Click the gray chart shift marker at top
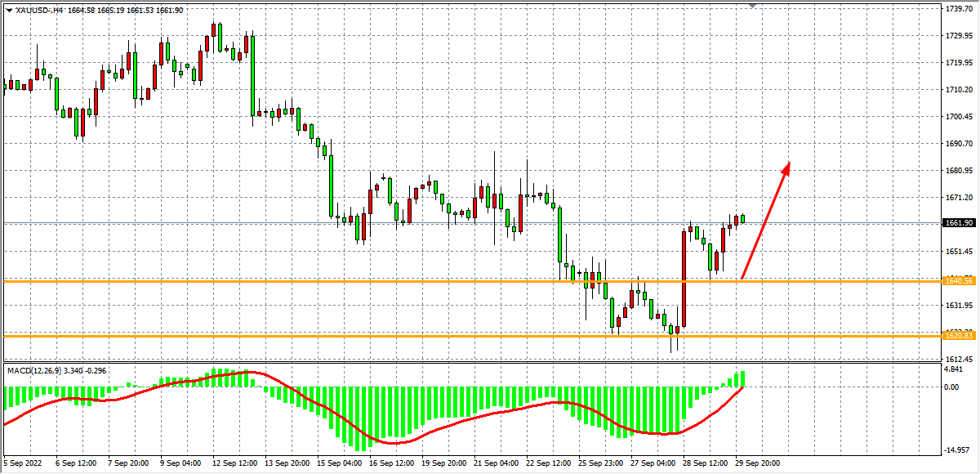The image size is (980, 474). (x=753, y=5)
